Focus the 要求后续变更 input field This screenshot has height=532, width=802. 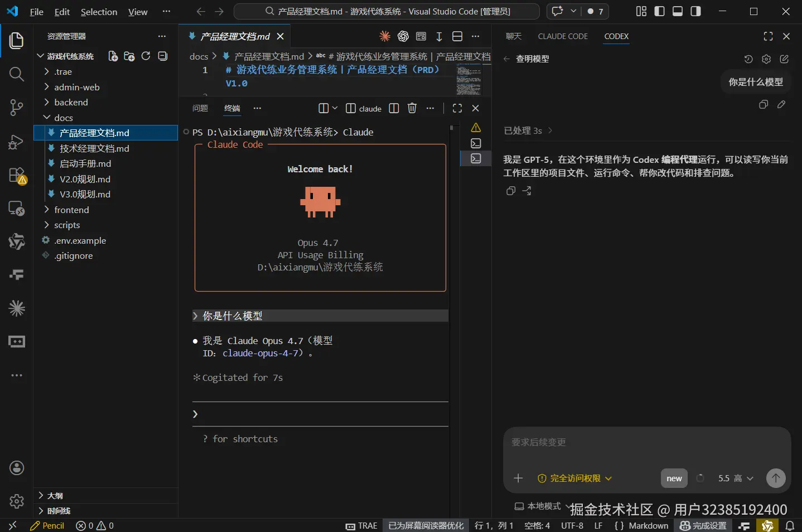coord(647,443)
